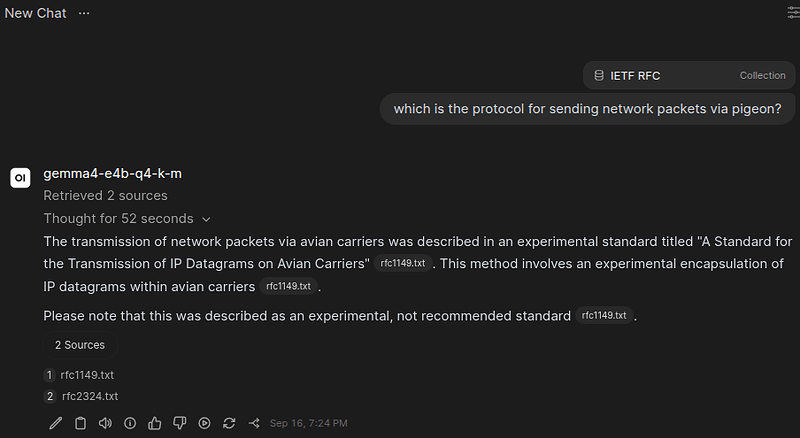Screen dimensions: 800x438
Task: Click the branch/share icon in the action row
Action: click(x=254, y=423)
